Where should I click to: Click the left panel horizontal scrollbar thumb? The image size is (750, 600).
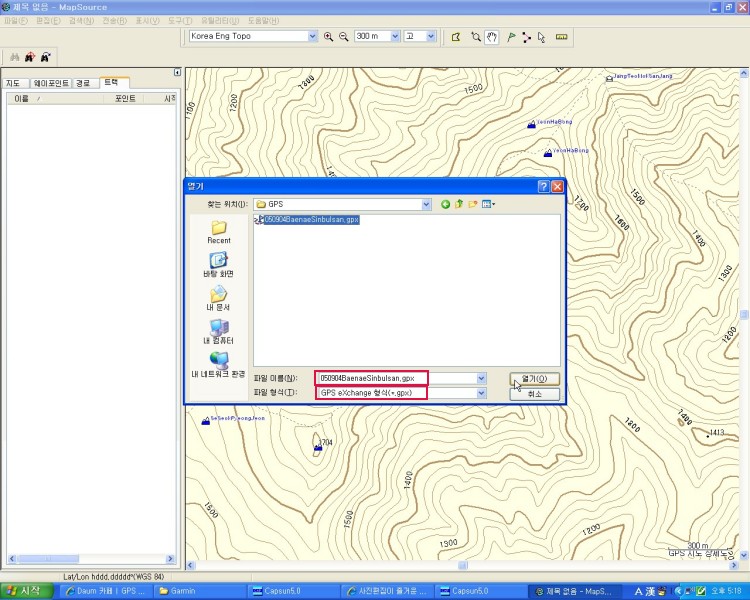click(x=48, y=559)
